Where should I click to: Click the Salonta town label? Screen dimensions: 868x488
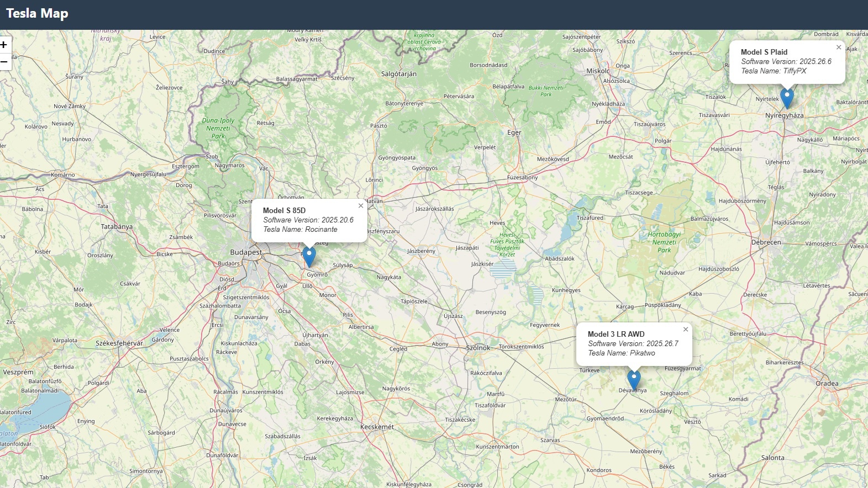point(773,458)
